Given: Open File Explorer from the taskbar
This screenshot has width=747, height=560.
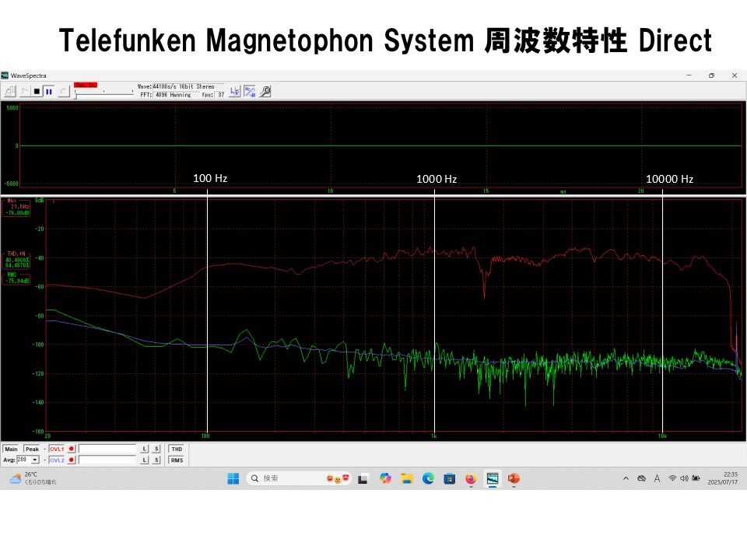Looking at the screenshot, I should coord(406,478).
